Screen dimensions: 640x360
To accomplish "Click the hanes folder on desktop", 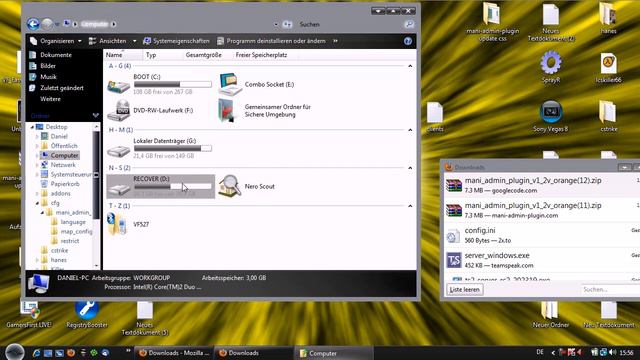I will click(x=608, y=18).
